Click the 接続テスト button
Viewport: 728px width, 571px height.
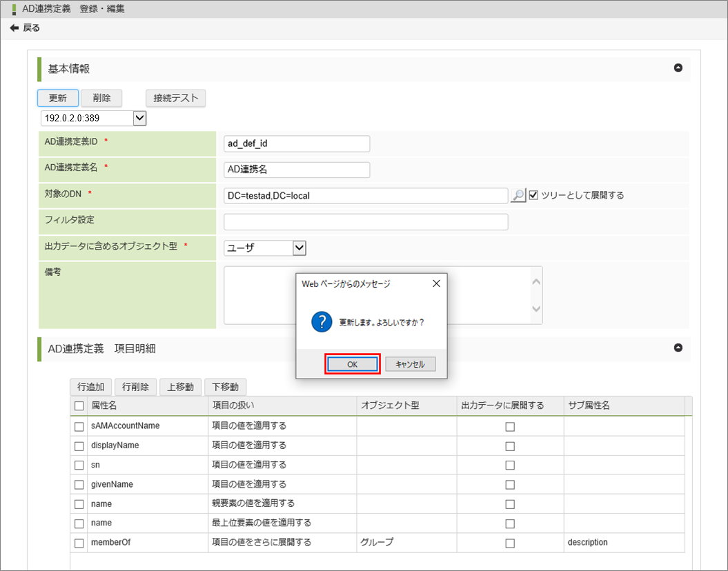tap(175, 98)
